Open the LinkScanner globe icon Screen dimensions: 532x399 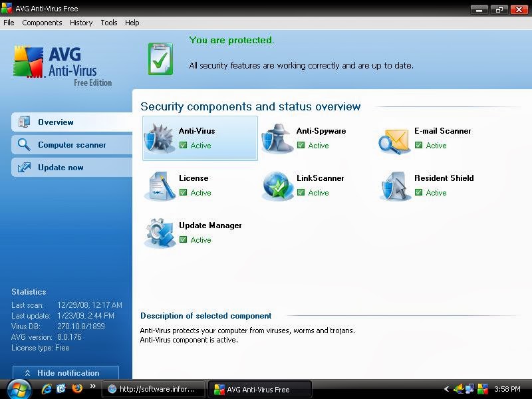click(x=277, y=186)
